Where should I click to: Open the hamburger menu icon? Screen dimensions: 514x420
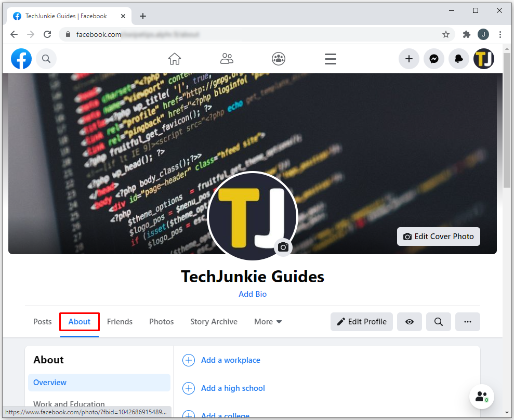(x=331, y=59)
